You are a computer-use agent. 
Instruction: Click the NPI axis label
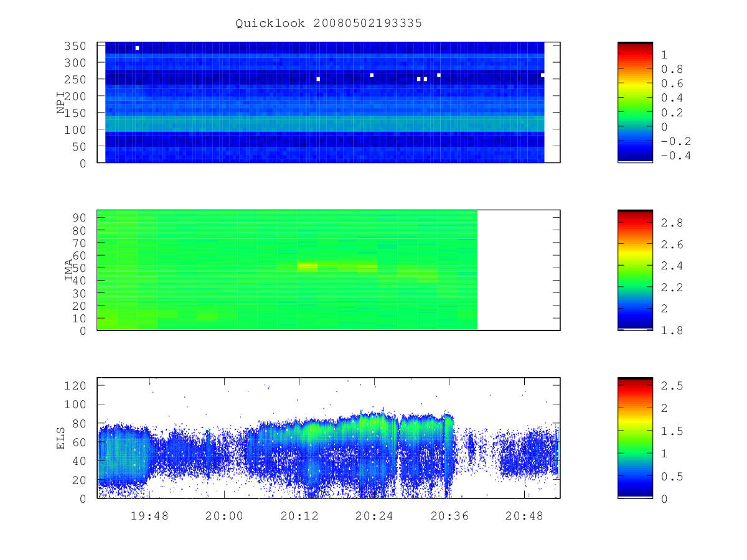61,103
